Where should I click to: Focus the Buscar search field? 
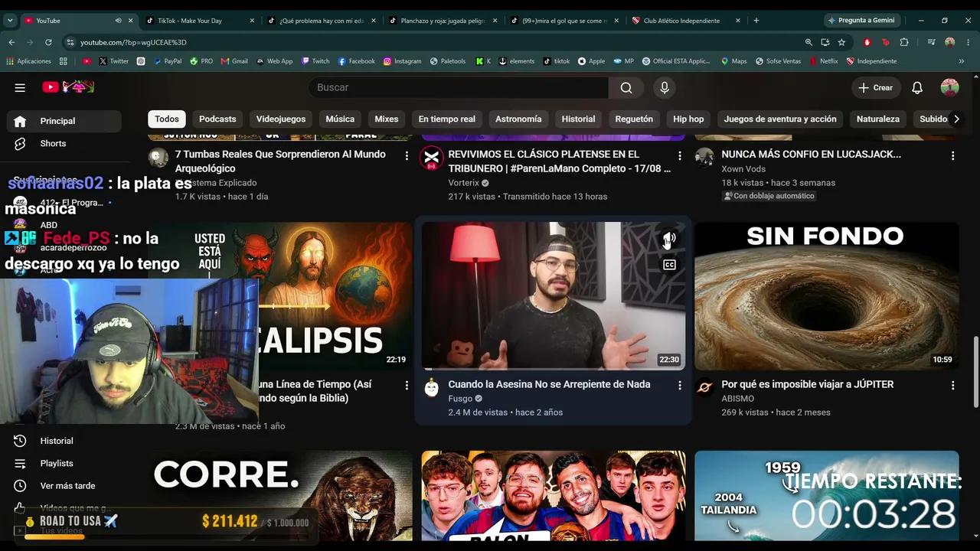(x=458, y=87)
